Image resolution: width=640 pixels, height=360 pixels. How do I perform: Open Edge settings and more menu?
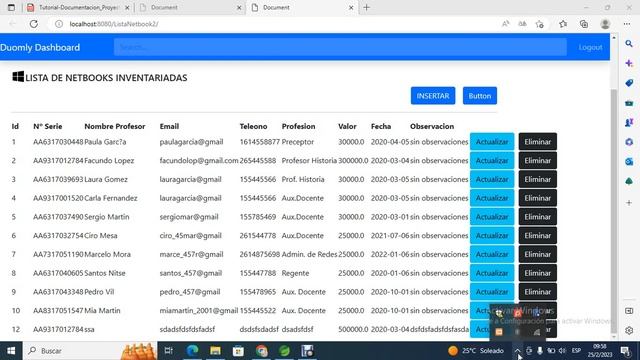pos(627,24)
